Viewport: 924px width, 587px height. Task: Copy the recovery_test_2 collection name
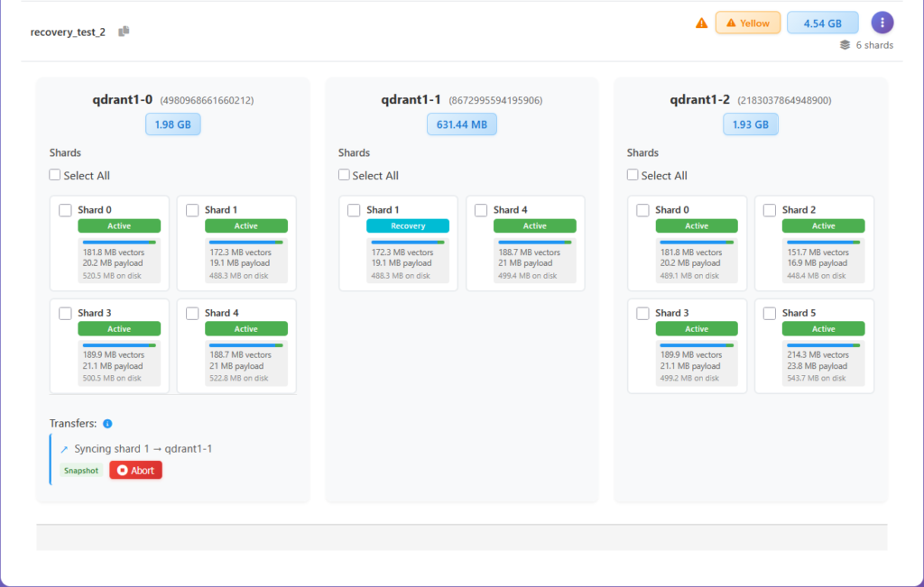[x=124, y=32]
